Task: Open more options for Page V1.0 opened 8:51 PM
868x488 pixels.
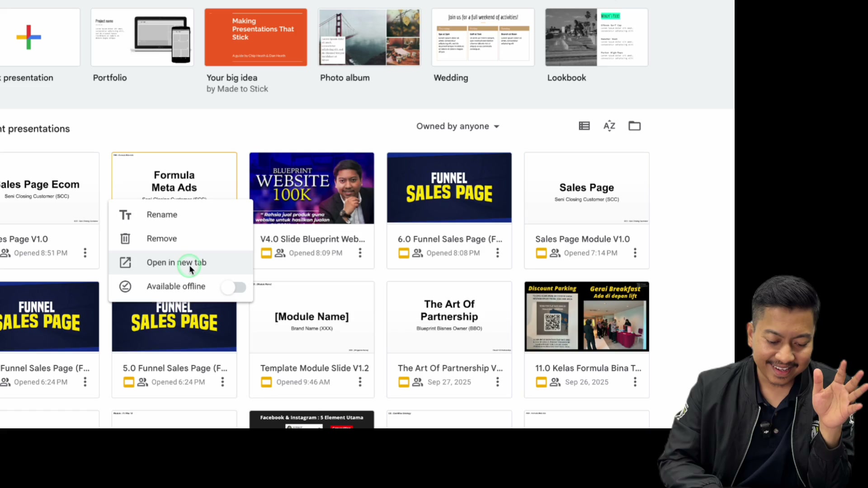Action: point(85,253)
